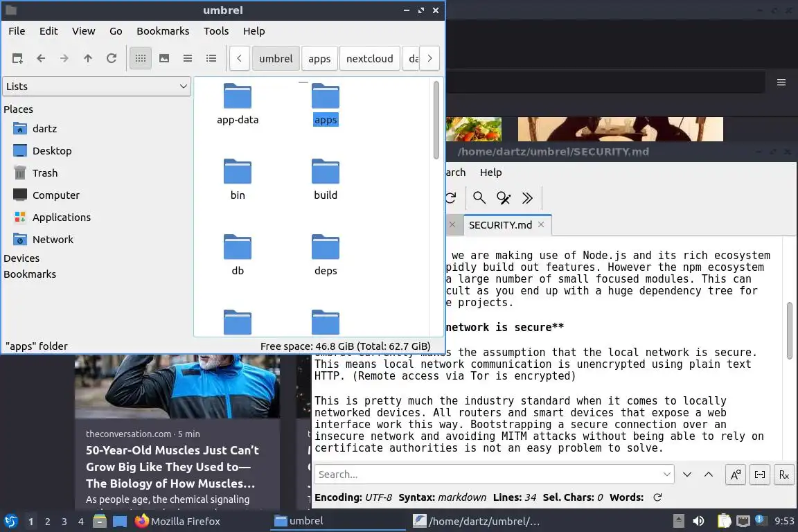Toggle match case in search bar

pyautogui.click(x=736, y=475)
